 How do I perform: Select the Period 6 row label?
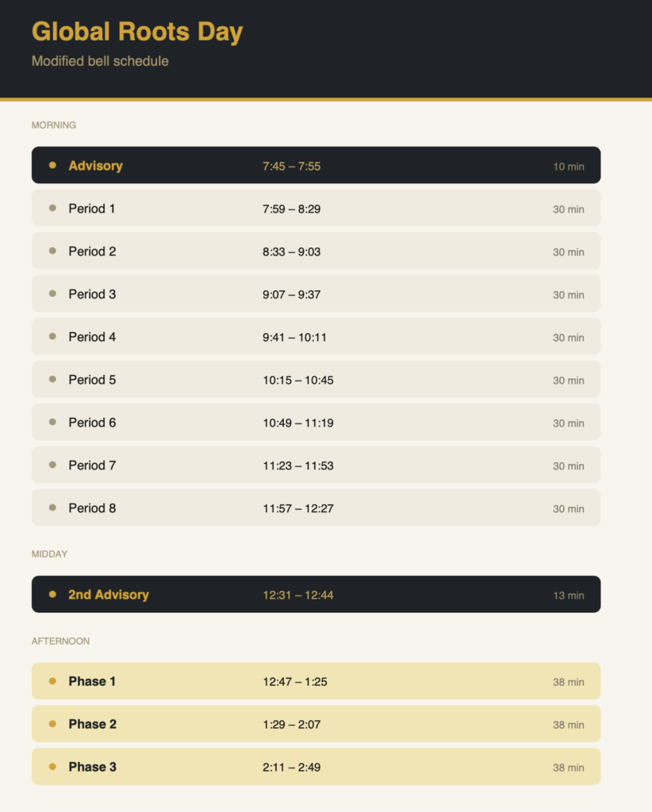pos(92,423)
